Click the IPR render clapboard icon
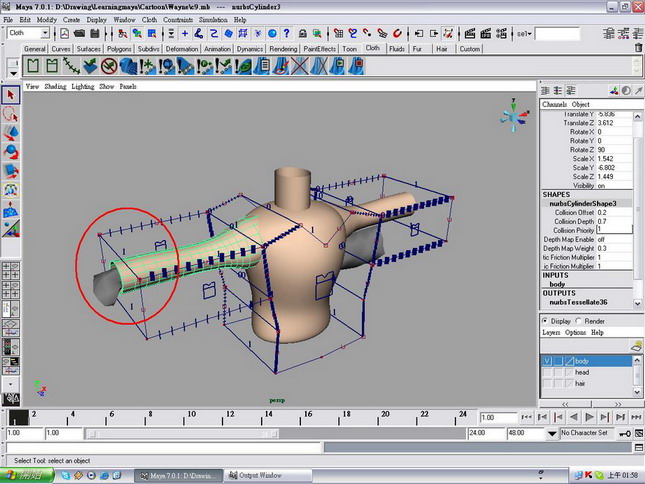This screenshot has width=645, height=484. coord(485,34)
